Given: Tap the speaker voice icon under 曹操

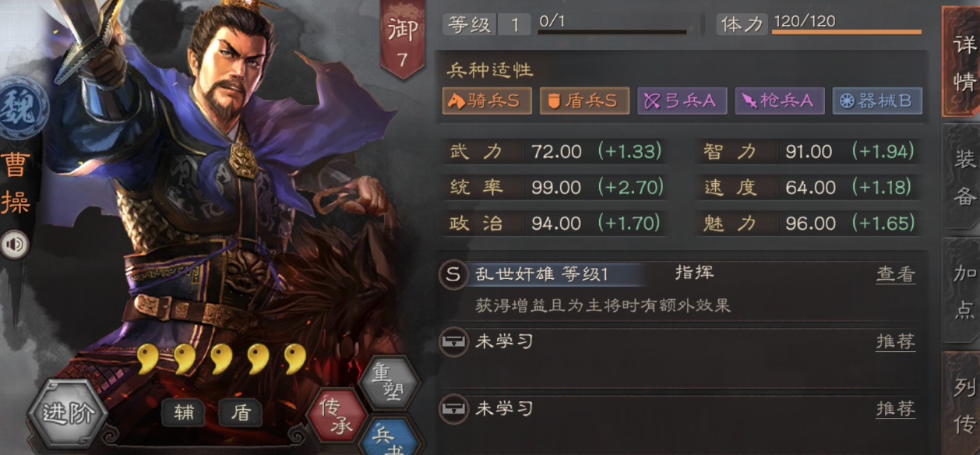Looking at the screenshot, I should (13, 245).
